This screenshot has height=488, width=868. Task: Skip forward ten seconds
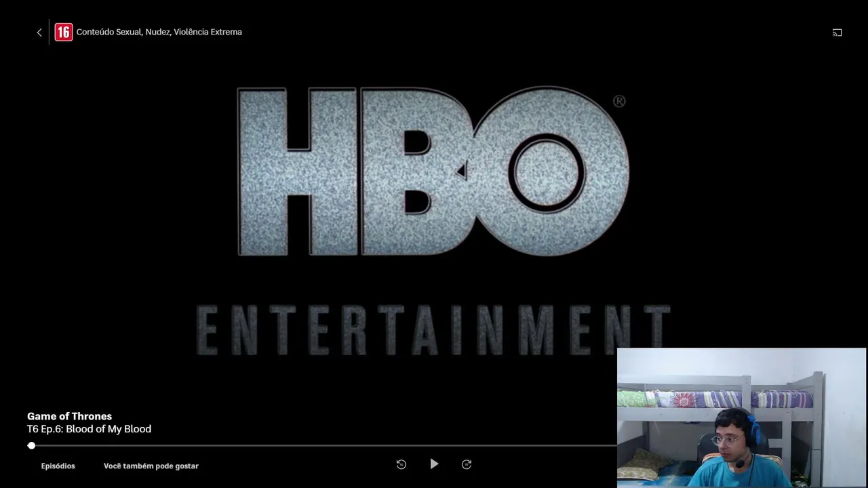click(x=467, y=464)
